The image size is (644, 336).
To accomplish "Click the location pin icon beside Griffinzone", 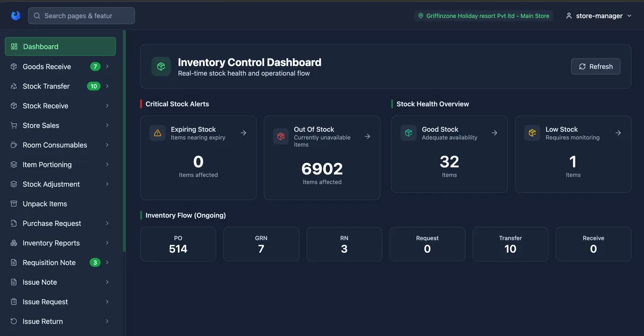I will [x=420, y=16].
